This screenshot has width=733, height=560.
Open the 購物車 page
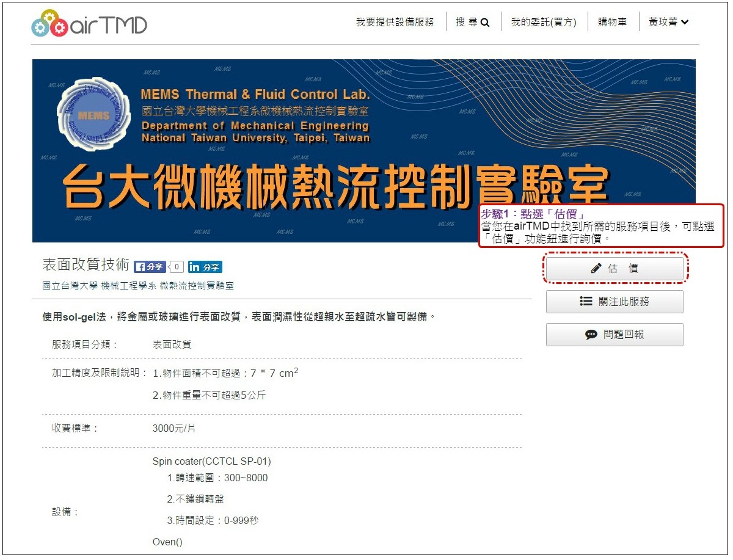(x=612, y=21)
